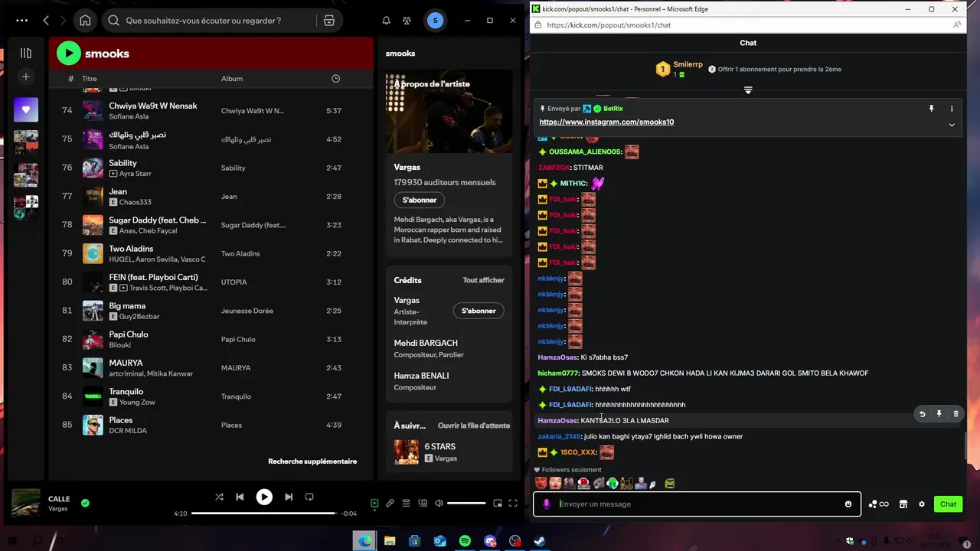Image resolution: width=980 pixels, height=551 pixels.
Task: Create a new playlist with plus icon
Action: [26, 77]
